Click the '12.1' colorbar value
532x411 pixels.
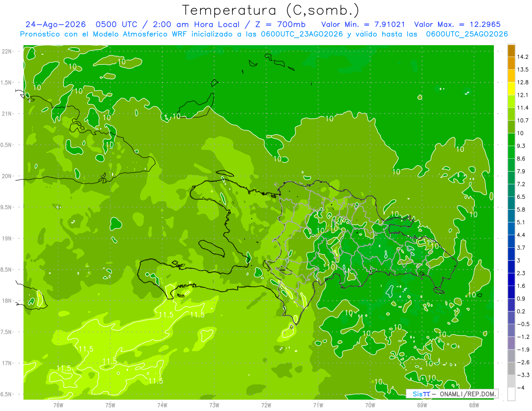pyautogui.click(x=523, y=95)
